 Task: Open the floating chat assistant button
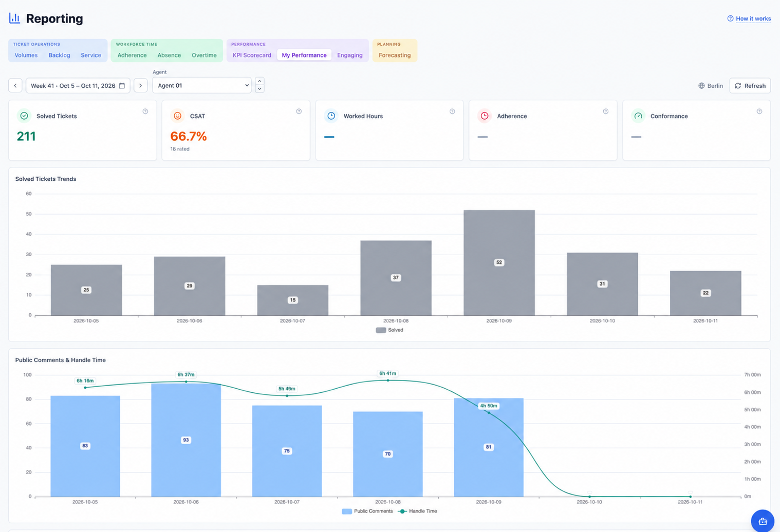click(x=763, y=521)
